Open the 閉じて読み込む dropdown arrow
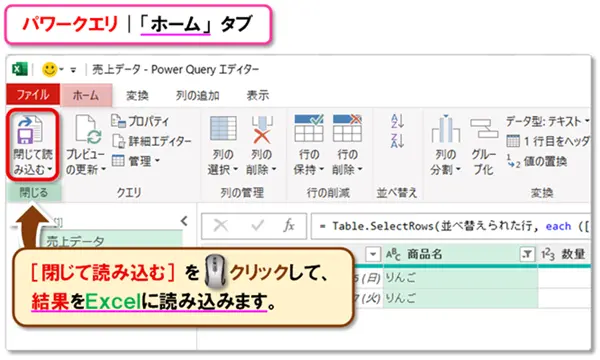600x360 pixels. pyautogui.click(x=50, y=170)
